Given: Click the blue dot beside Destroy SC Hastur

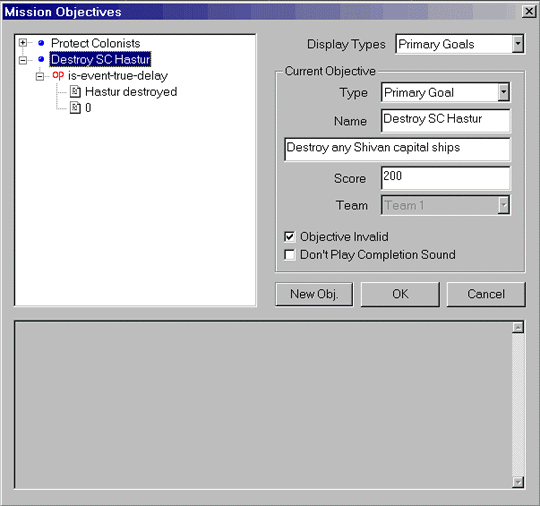Looking at the screenshot, I should tap(41, 59).
